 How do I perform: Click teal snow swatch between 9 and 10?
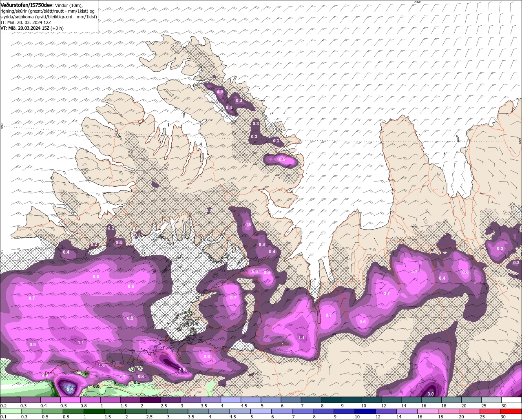[351, 400]
